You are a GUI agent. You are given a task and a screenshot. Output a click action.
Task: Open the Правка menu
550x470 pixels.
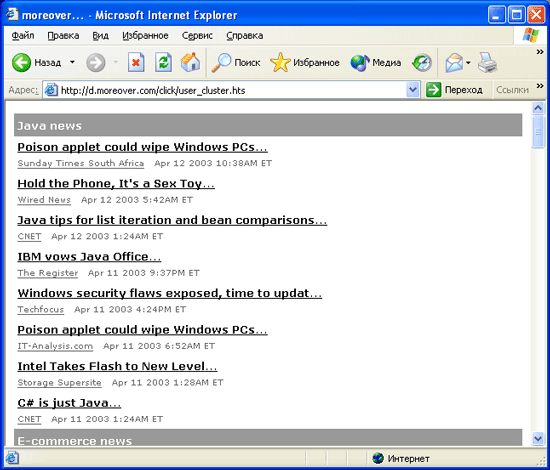[63, 36]
